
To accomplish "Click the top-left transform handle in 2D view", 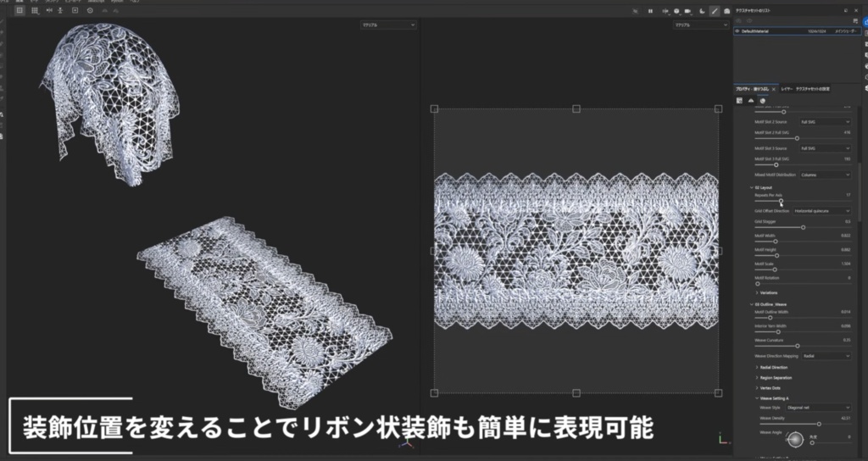I will (x=434, y=109).
